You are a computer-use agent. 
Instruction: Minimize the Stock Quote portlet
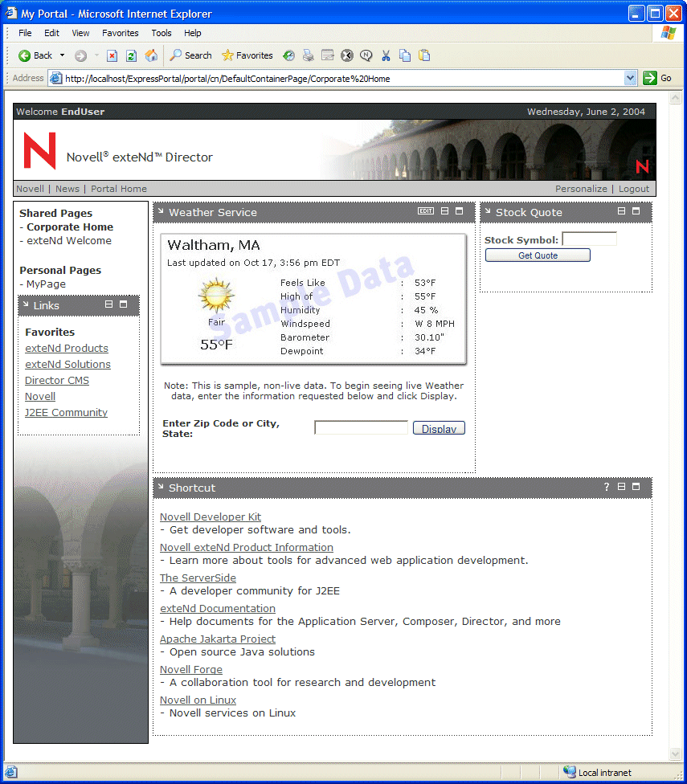621,211
